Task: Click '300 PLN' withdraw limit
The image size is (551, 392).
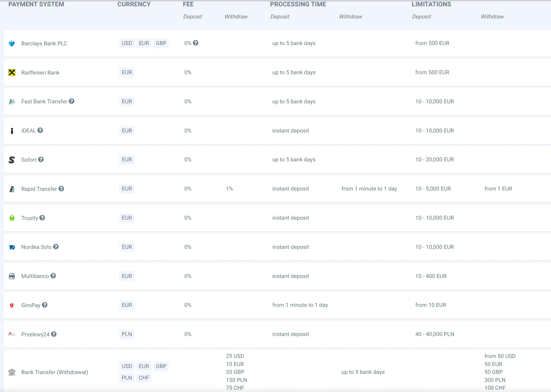Action: 495,380
